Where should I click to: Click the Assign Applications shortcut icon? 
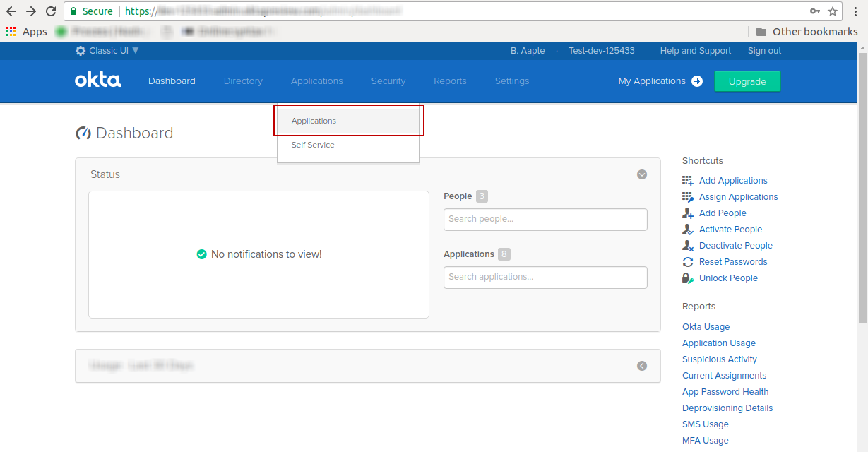pos(686,196)
